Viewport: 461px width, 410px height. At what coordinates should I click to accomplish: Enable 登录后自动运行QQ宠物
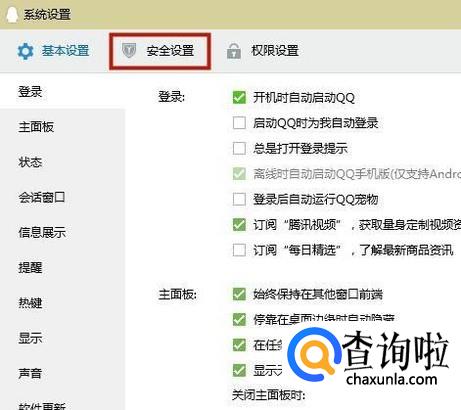pos(239,199)
